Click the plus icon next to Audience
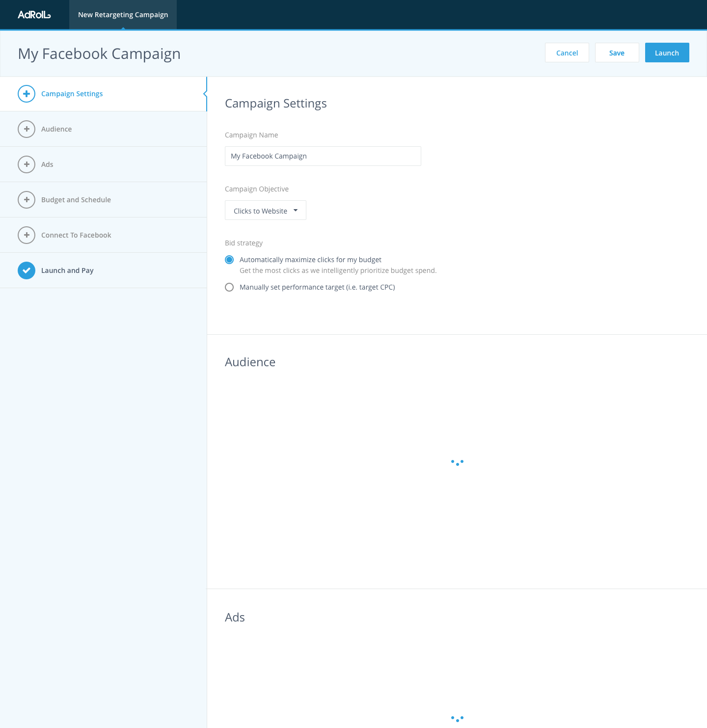This screenshot has height=728, width=707. pyautogui.click(x=27, y=129)
